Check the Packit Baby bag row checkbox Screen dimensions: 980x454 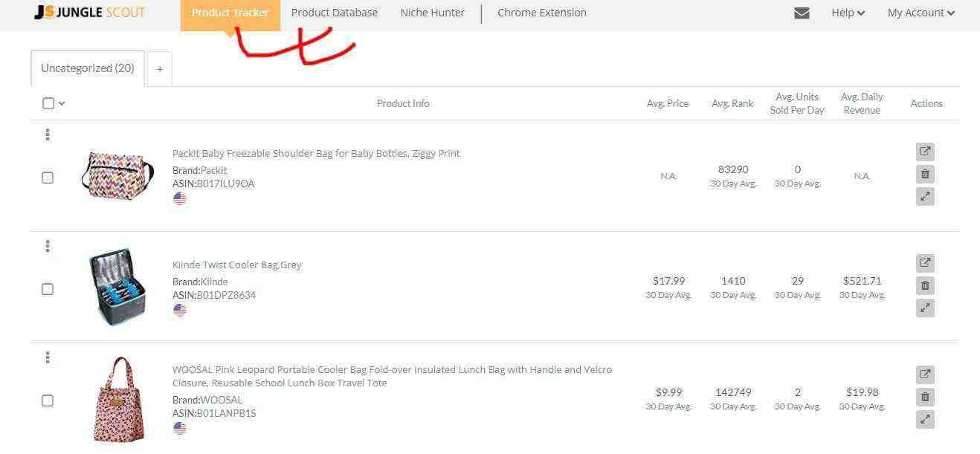(x=48, y=178)
